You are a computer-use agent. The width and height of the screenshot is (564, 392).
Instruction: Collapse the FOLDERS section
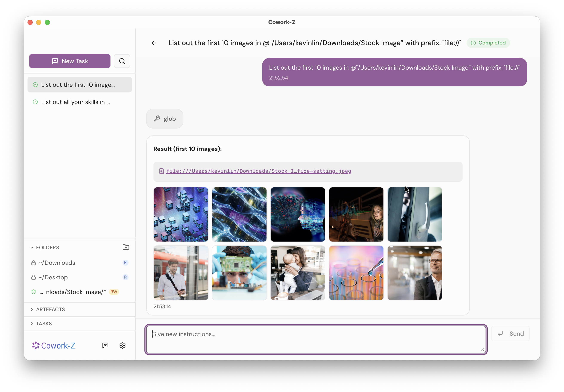coord(32,247)
